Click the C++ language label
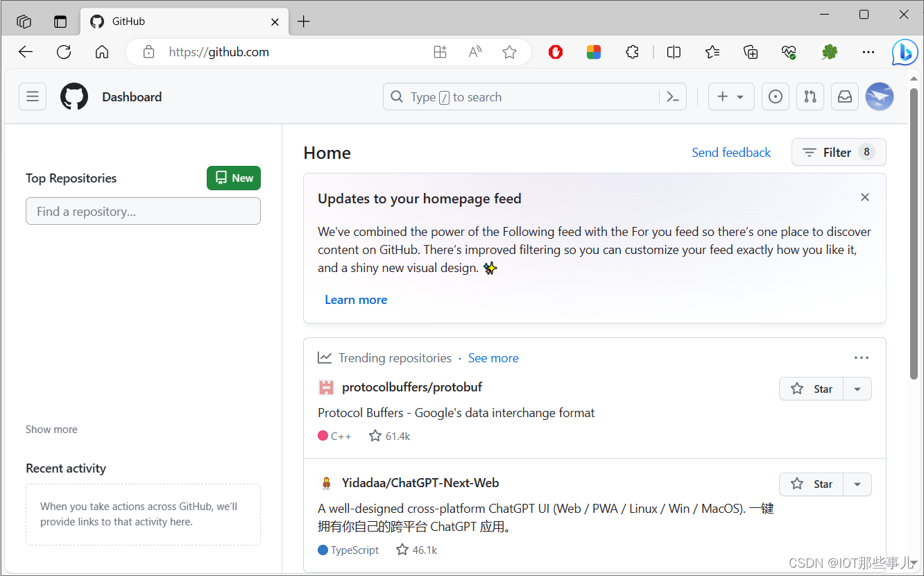The width and height of the screenshot is (924, 576). point(334,437)
